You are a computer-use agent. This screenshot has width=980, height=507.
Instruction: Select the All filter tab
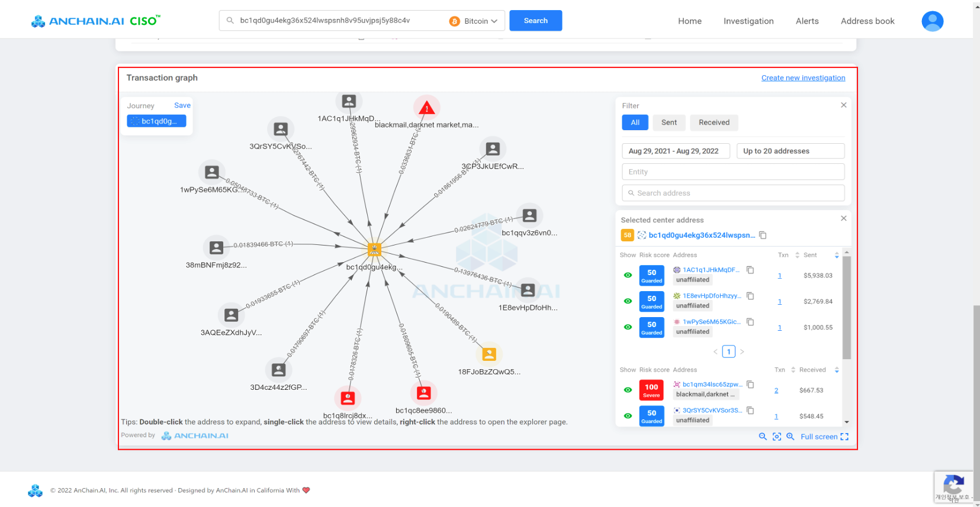tap(635, 122)
